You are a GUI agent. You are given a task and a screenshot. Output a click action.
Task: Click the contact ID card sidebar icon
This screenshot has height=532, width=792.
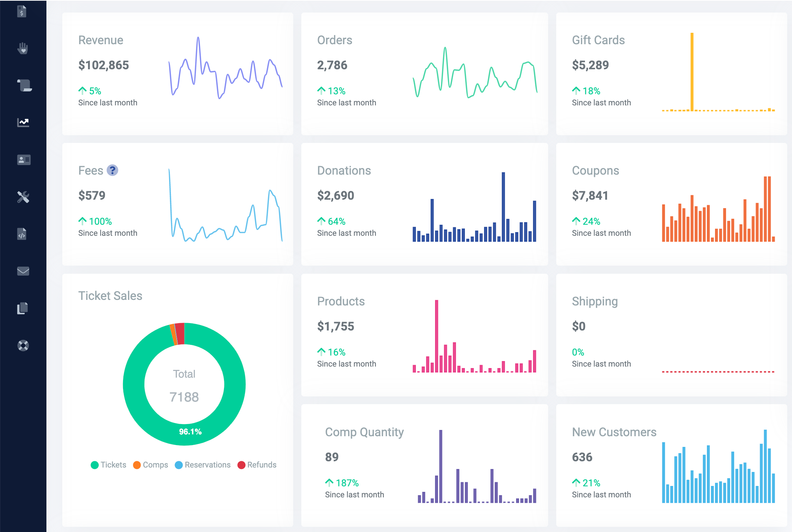(24, 160)
